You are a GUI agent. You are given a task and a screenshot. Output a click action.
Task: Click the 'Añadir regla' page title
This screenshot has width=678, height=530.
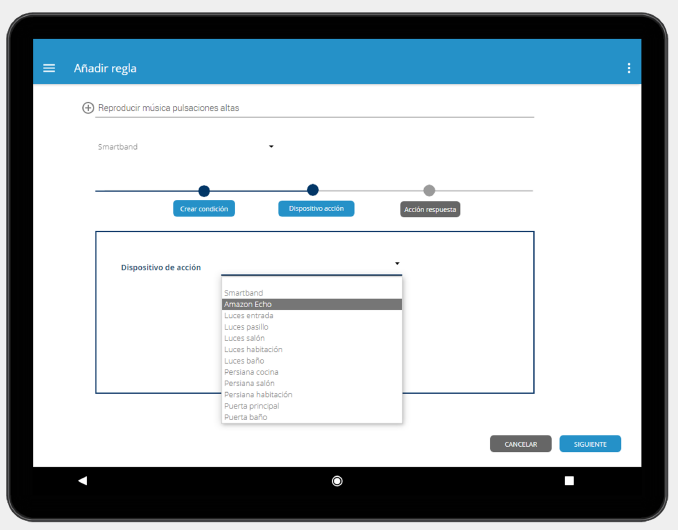(105, 68)
